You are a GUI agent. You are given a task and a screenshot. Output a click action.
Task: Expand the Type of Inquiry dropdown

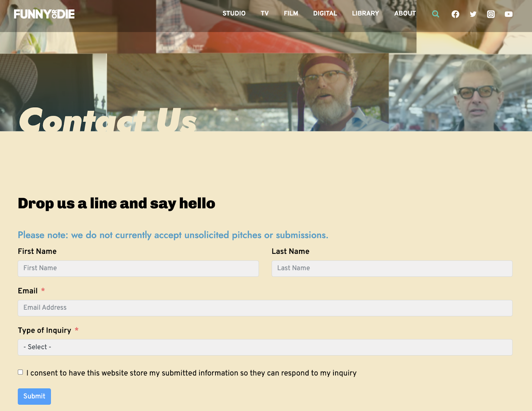click(x=265, y=347)
